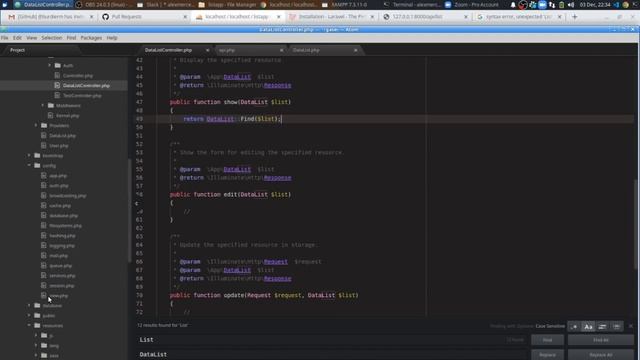Click the session.php file icon
Screen dimensions: 640x360
(44, 285)
